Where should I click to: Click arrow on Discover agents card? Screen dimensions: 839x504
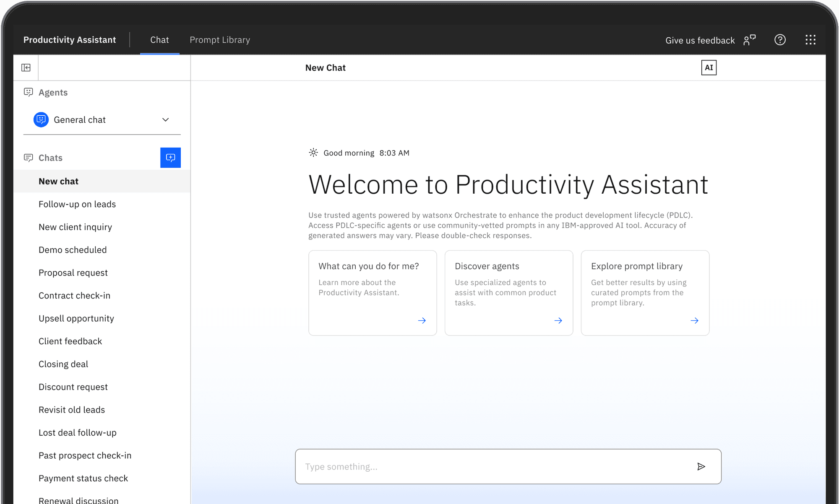[558, 321]
